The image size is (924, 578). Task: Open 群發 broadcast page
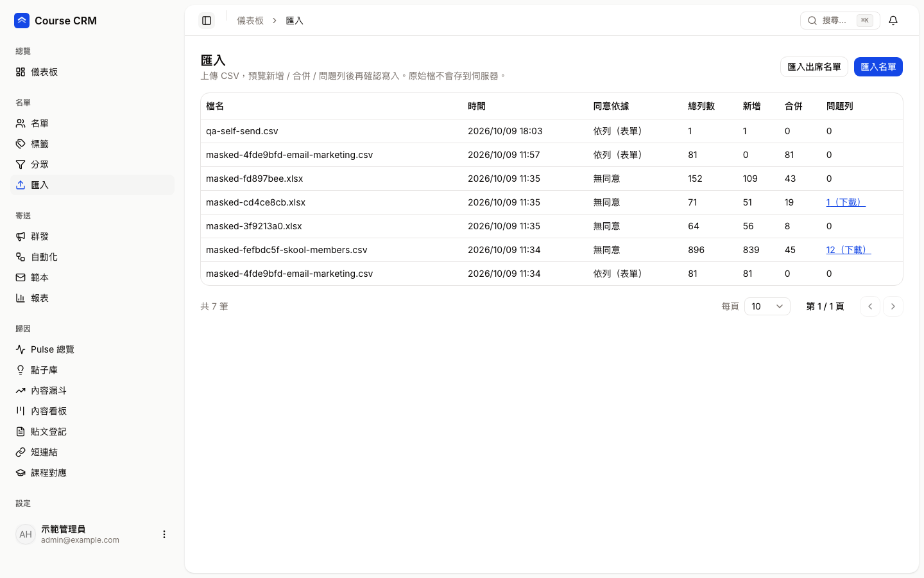92,236
